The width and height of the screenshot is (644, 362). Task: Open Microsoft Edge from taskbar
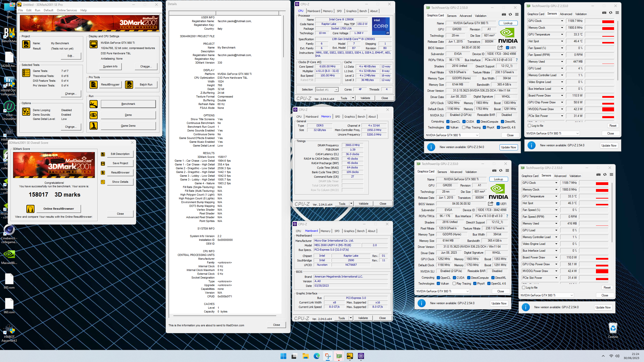coord(316,356)
